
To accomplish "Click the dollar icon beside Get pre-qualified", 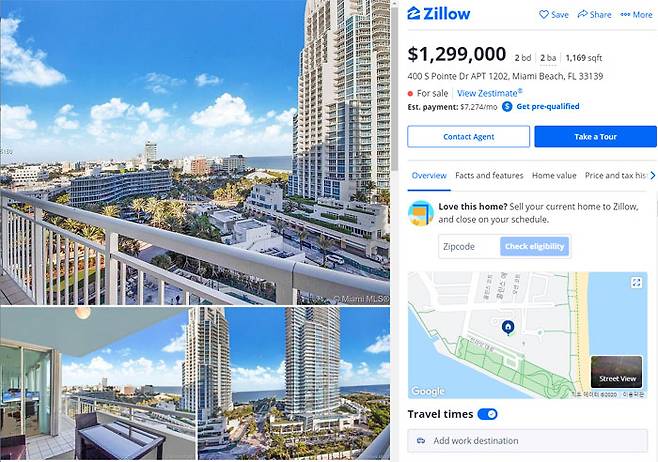I will pyautogui.click(x=507, y=107).
